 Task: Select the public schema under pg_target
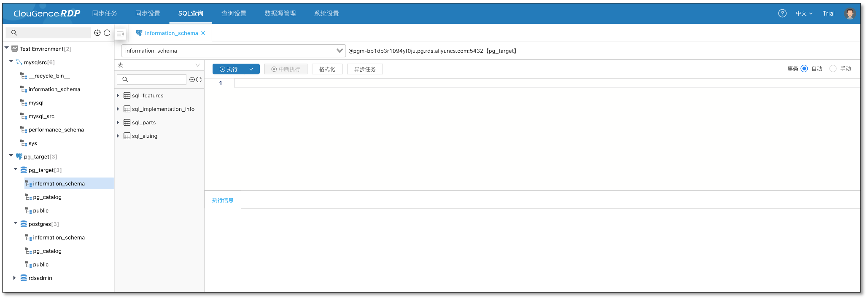coord(40,211)
